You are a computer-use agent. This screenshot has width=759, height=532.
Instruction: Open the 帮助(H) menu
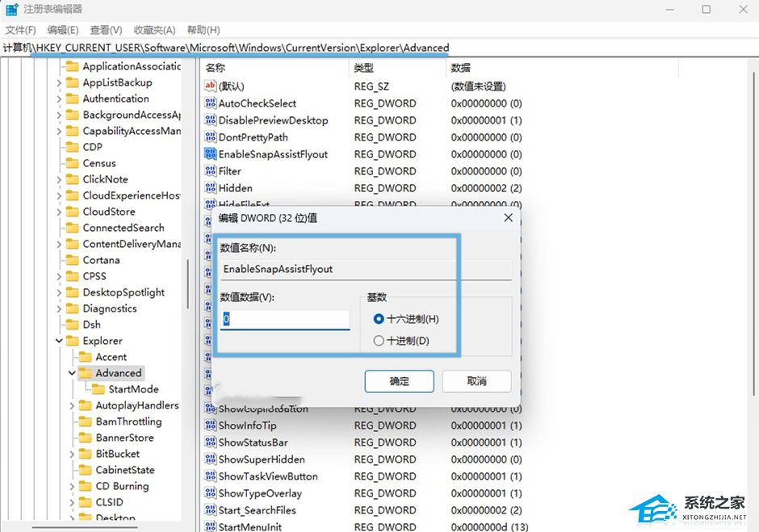click(203, 30)
